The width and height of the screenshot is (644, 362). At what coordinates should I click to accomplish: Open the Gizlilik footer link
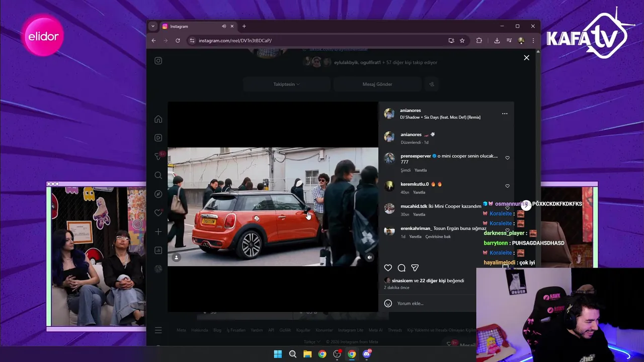click(285, 330)
